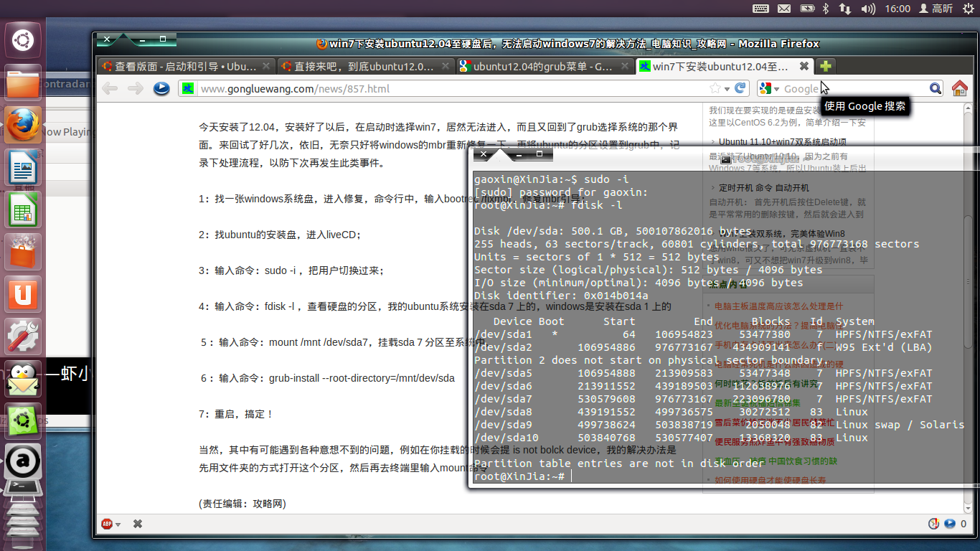Launch LibreOffice Calc from the dock

click(x=23, y=209)
